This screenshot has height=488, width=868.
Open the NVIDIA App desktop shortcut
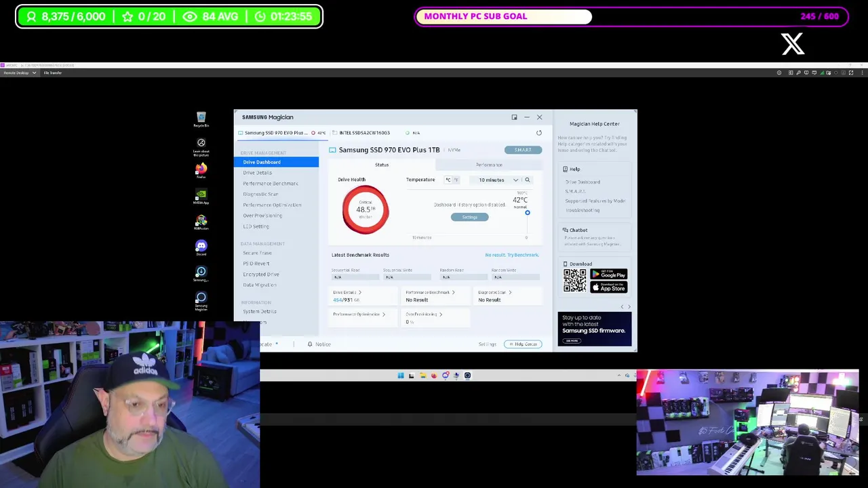[201, 197]
